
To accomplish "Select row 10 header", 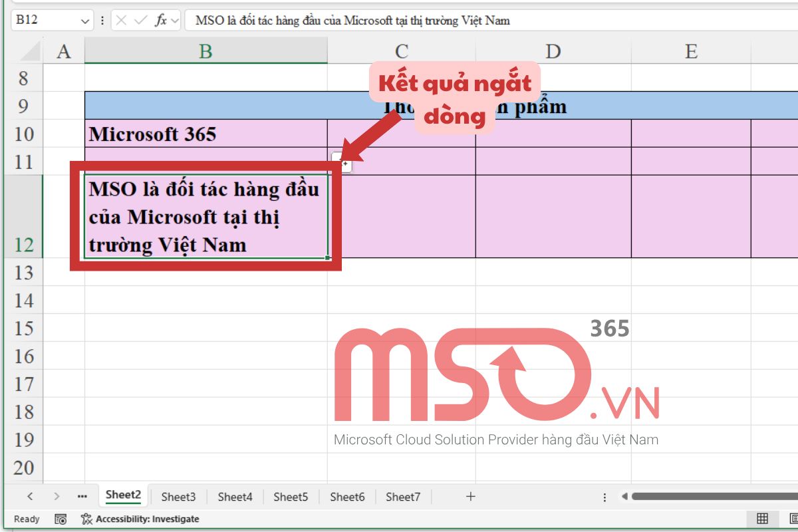I will 24,134.
